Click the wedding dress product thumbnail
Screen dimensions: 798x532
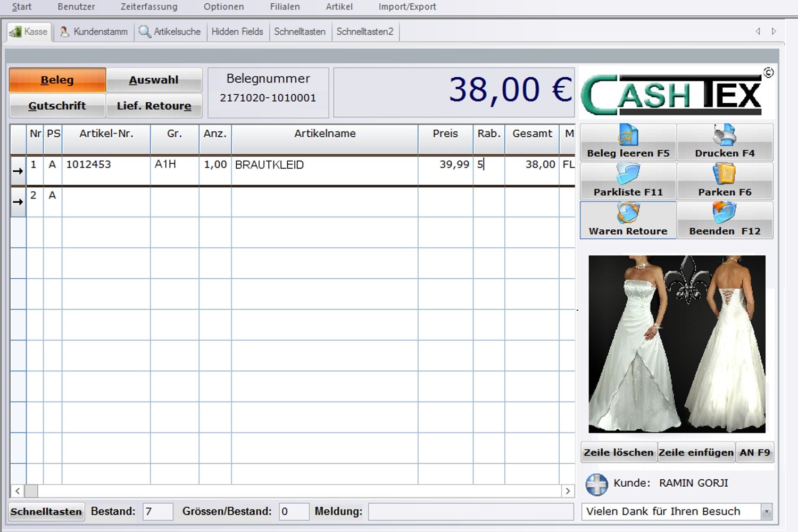click(x=677, y=344)
